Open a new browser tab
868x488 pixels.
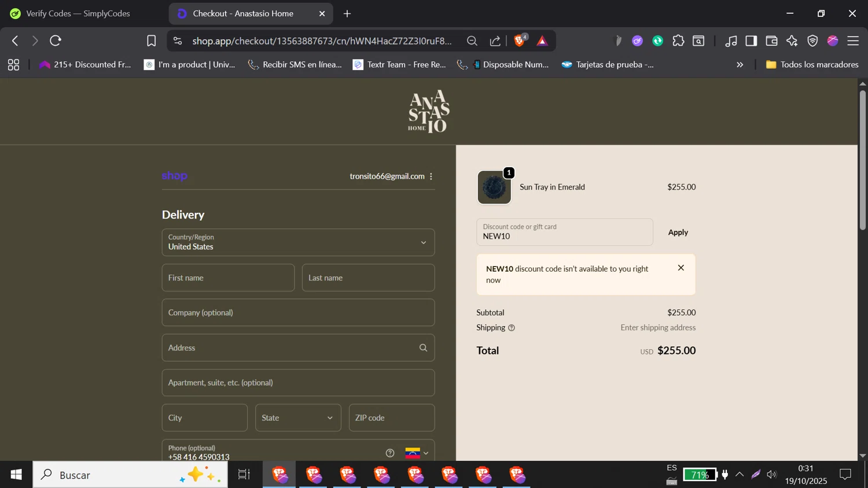pyautogui.click(x=347, y=13)
